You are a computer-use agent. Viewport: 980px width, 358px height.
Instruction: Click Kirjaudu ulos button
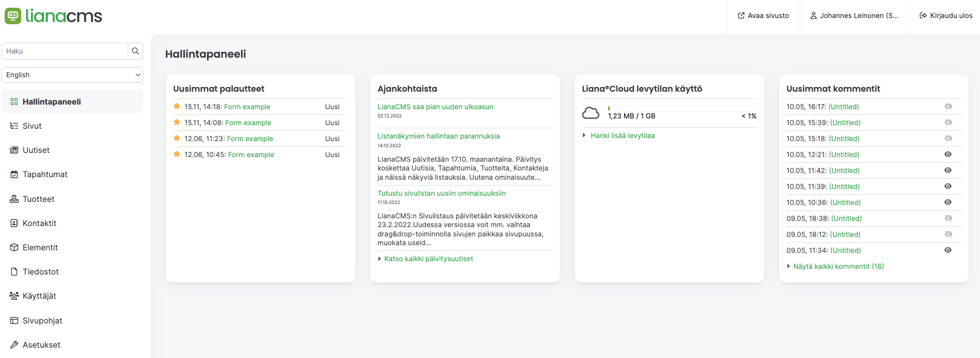pyautogui.click(x=946, y=15)
